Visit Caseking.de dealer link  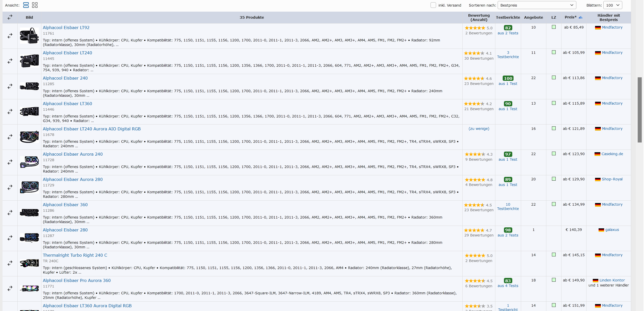(x=612, y=154)
